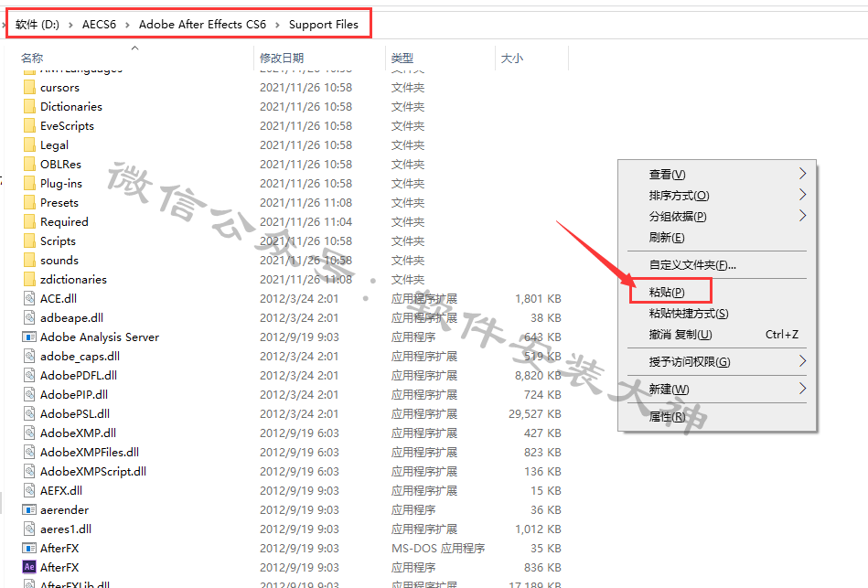Select the AdobeXMPFiles.dll file icon
Image resolution: width=868 pixels, height=588 pixels.
click(29, 452)
